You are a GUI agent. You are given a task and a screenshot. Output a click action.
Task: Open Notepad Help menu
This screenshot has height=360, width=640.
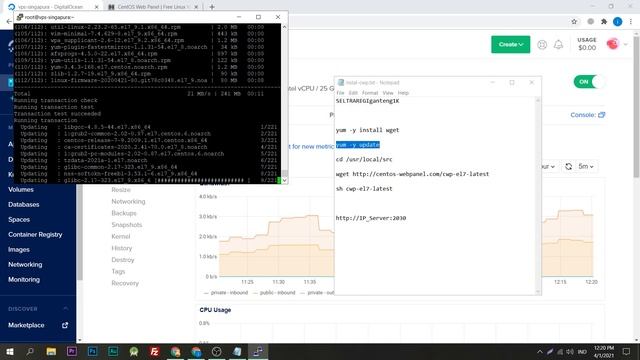click(x=403, y=93)
